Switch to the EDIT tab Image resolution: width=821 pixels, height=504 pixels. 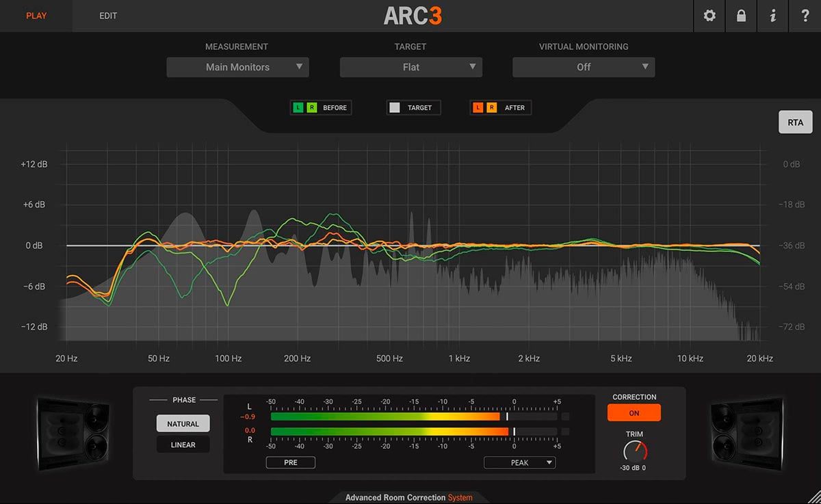coord(108,16)
